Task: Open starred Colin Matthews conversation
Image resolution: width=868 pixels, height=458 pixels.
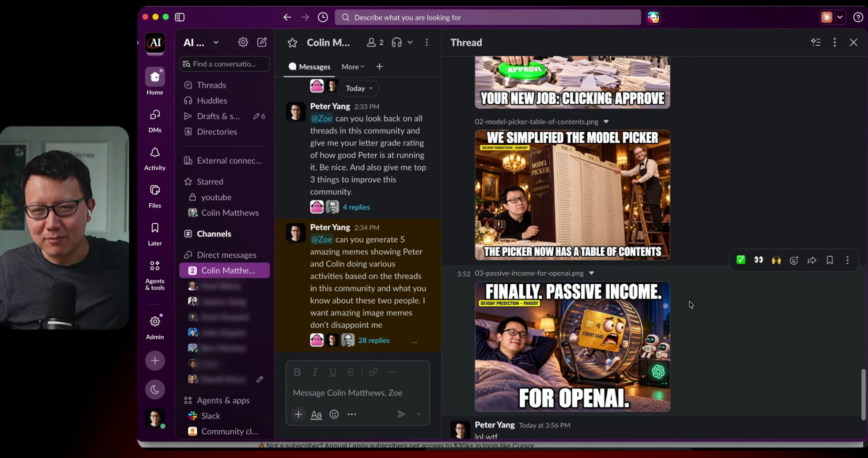Action: click(230, 213)
